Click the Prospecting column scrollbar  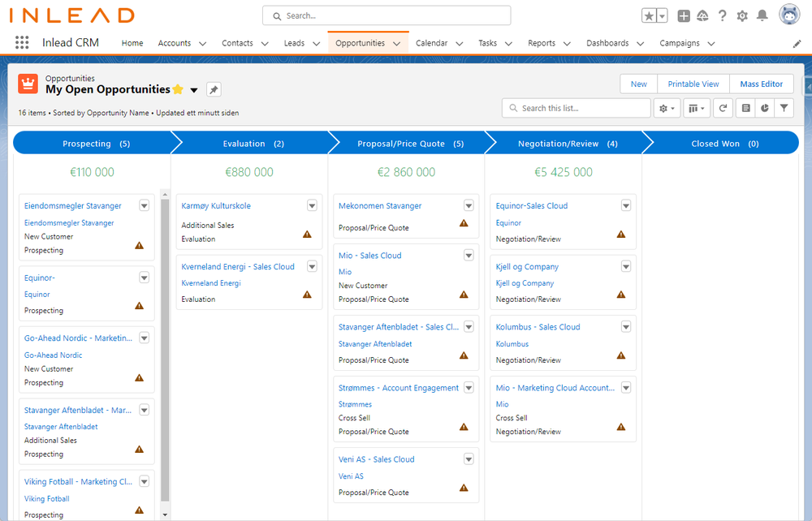tap(165, 351)
